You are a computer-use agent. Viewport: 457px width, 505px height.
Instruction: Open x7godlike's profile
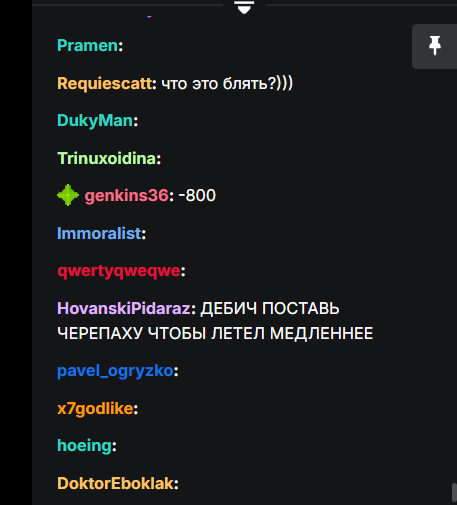tap(95, 409)
